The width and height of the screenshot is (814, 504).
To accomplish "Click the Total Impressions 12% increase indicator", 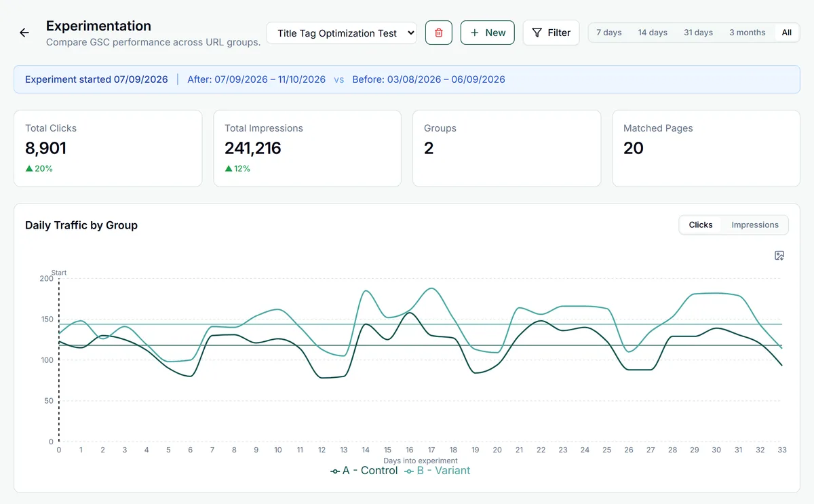I will [x=237, y=168].
